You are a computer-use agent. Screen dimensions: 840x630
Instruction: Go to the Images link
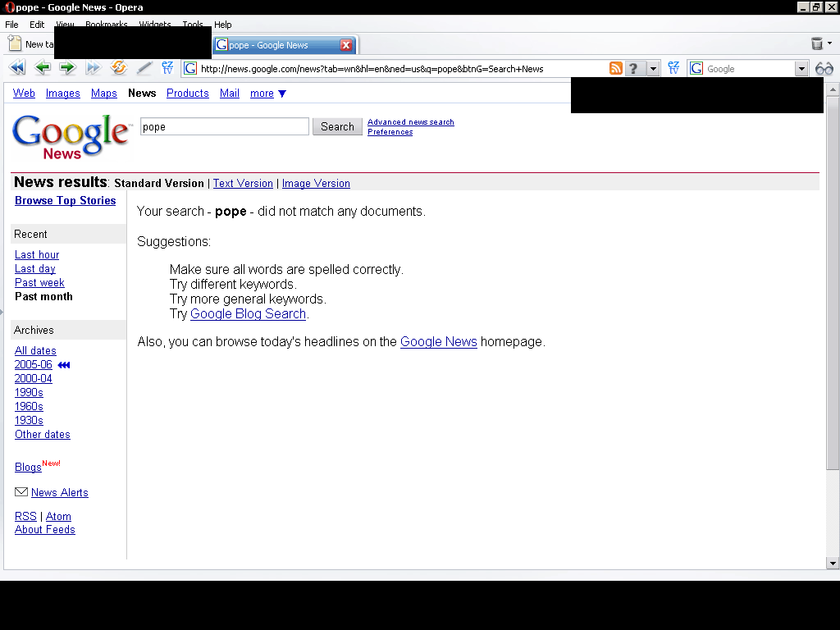click(62, 94)
